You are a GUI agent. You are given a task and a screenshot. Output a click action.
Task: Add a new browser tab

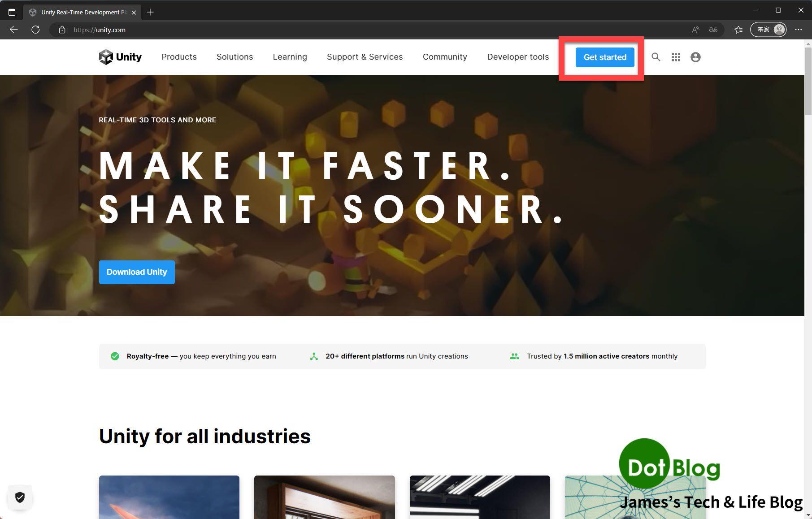(150, 12)
